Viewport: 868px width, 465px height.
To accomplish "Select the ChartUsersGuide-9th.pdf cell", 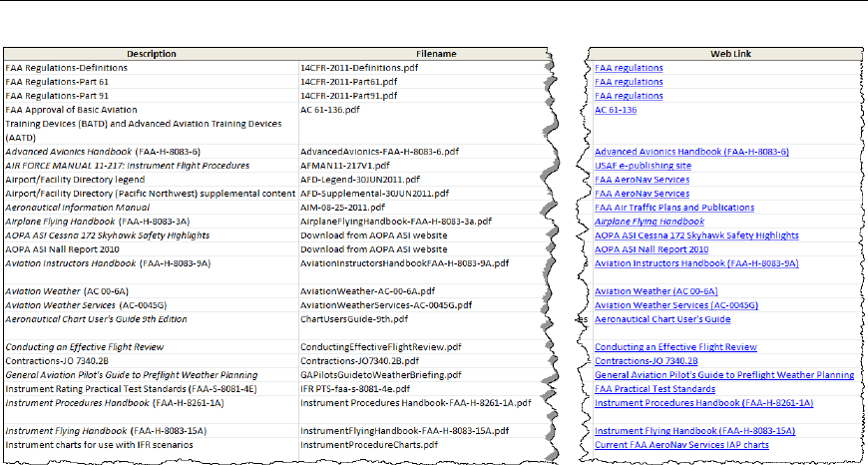I will point(354,319).
